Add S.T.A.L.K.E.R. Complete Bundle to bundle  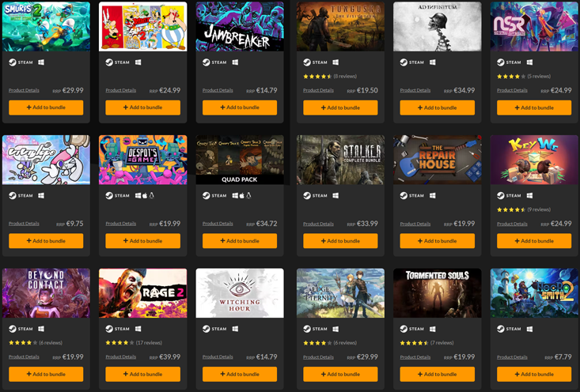pyautogui.click(x=340, y=241)
